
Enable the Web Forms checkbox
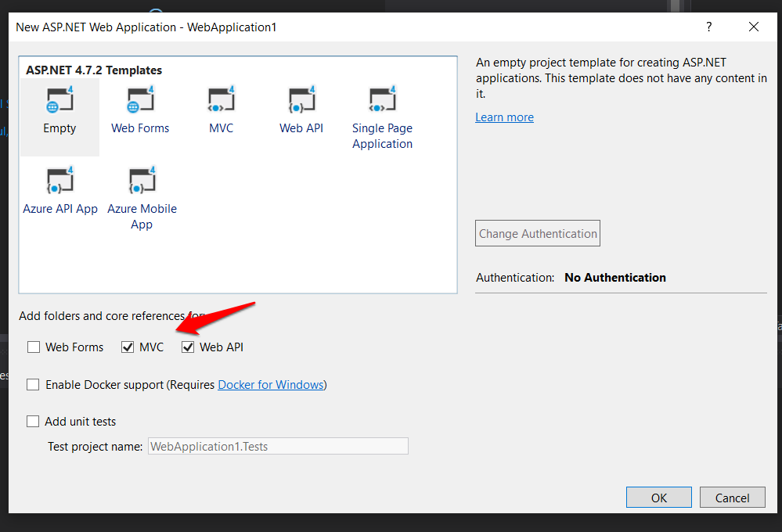click(34, 347)
